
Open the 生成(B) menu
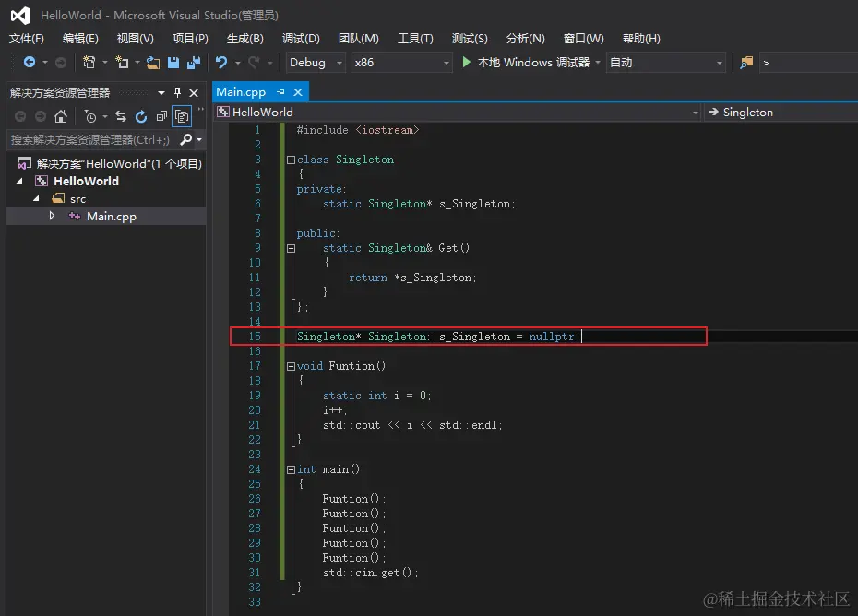coord(245,39)
